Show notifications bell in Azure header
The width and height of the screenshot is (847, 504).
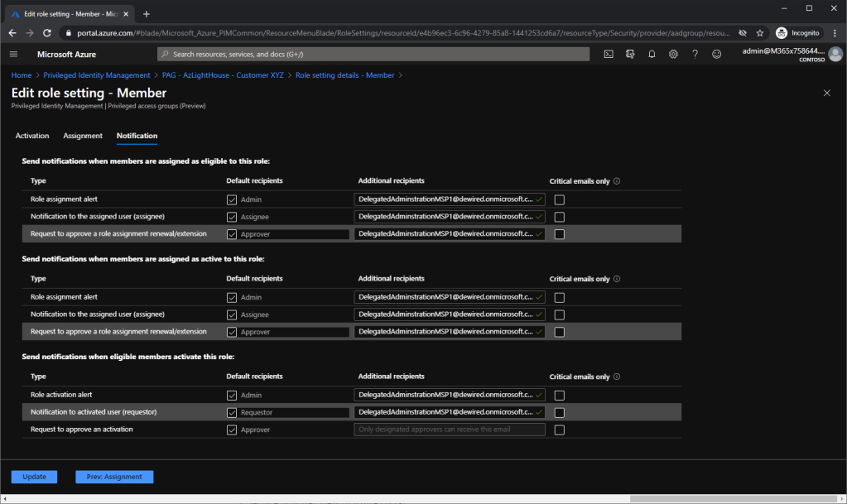click(x=652, y=54)
